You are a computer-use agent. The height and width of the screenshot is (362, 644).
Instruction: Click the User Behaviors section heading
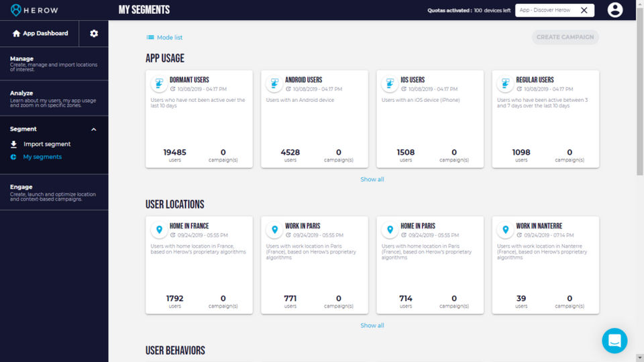[x=175, y=351]
